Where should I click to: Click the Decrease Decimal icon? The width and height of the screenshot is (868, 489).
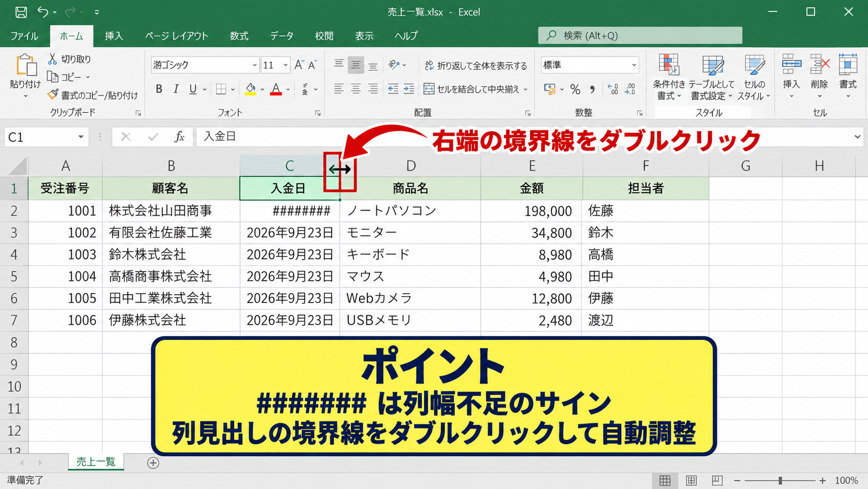coord(630,89)
